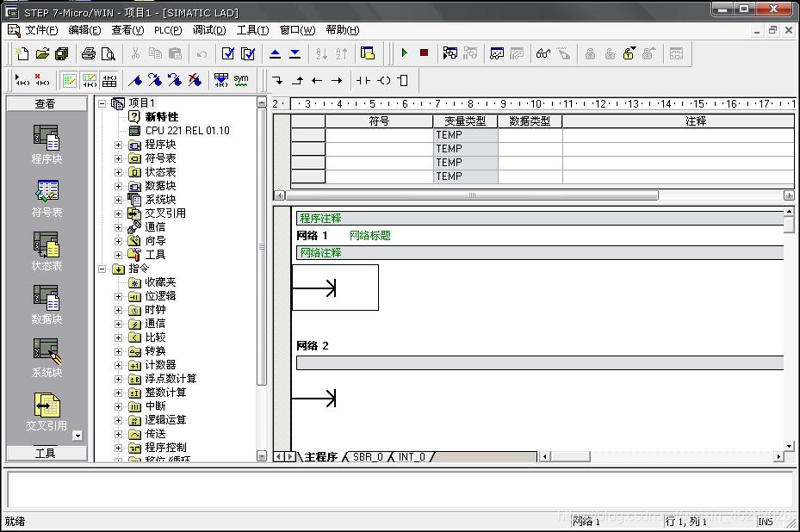
Task: Click the 网络注释 field in network 1
Action: click(540, 252)
